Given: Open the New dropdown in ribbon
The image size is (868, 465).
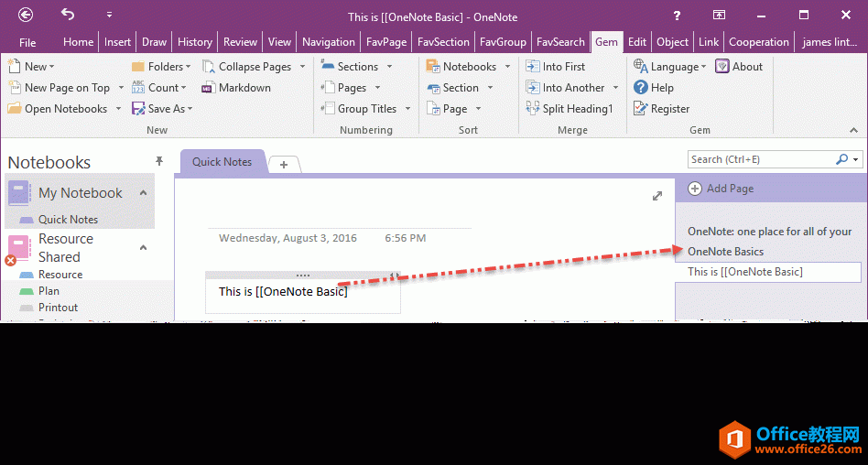Looking at the screenshot, I should pyautogui.click(x=31, y=67).
